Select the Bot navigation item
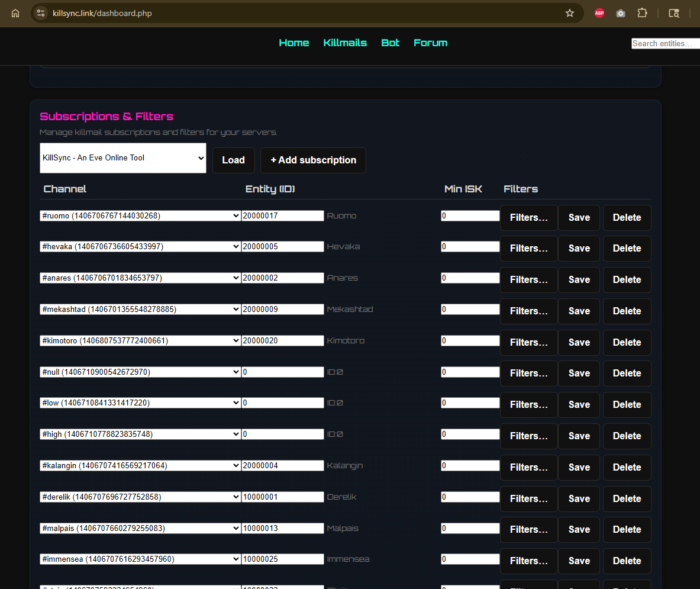Viewport: 700px width, 589px height. point(390,43)
